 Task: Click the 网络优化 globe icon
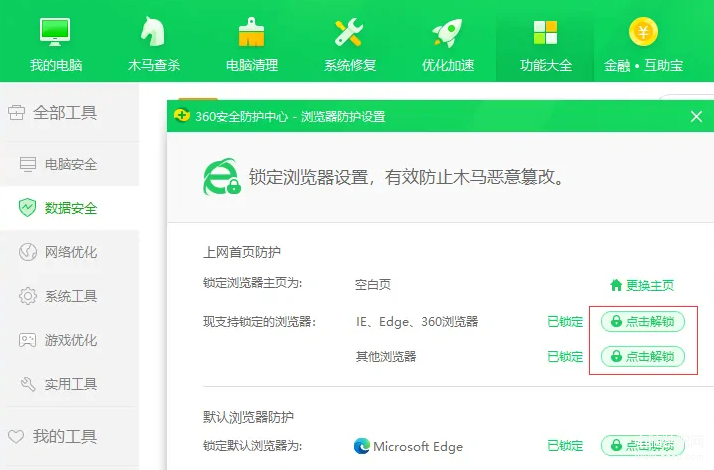28,251
